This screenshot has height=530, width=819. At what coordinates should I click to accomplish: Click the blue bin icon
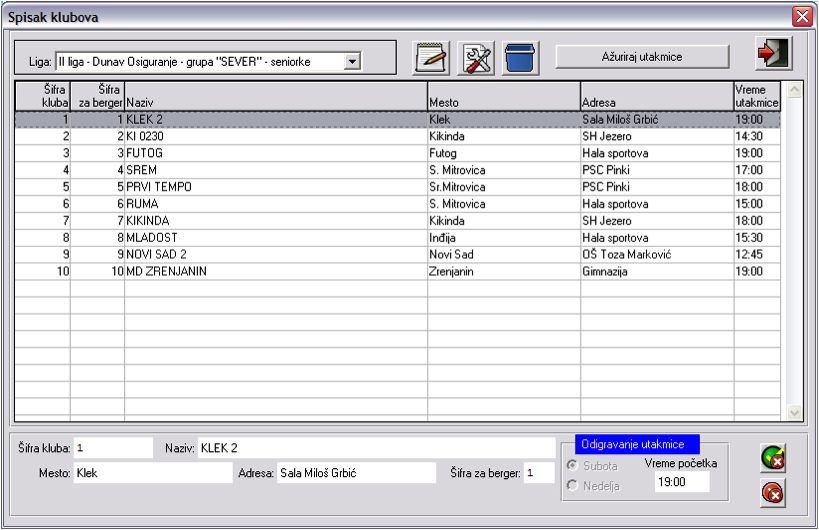pyautogui.click(x=521, y=58)
